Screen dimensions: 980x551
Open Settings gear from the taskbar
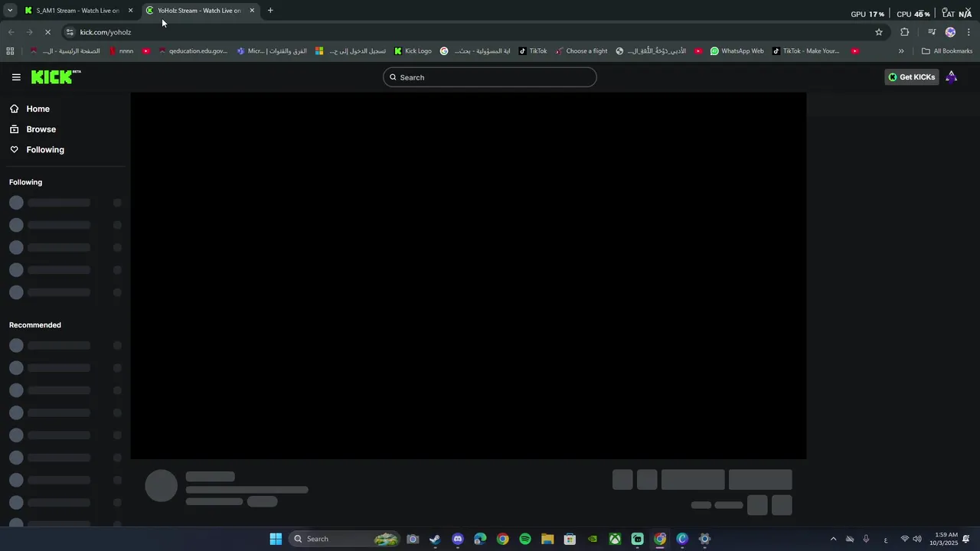coord(705,539)
